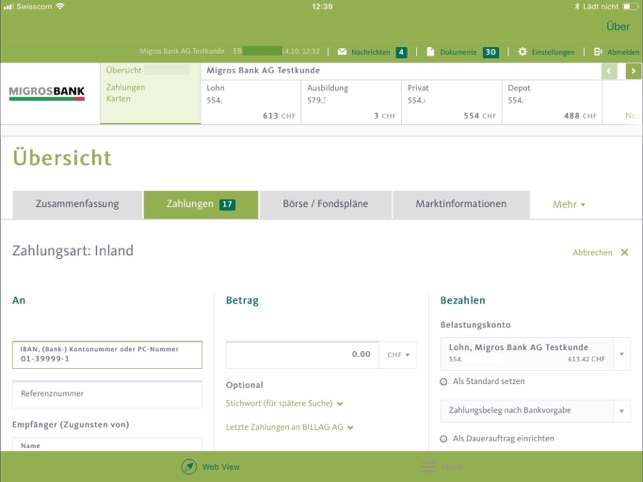Open the Mehr dropdown tab
The height and width of the screenshot is (482, 643).
[569, 204]
